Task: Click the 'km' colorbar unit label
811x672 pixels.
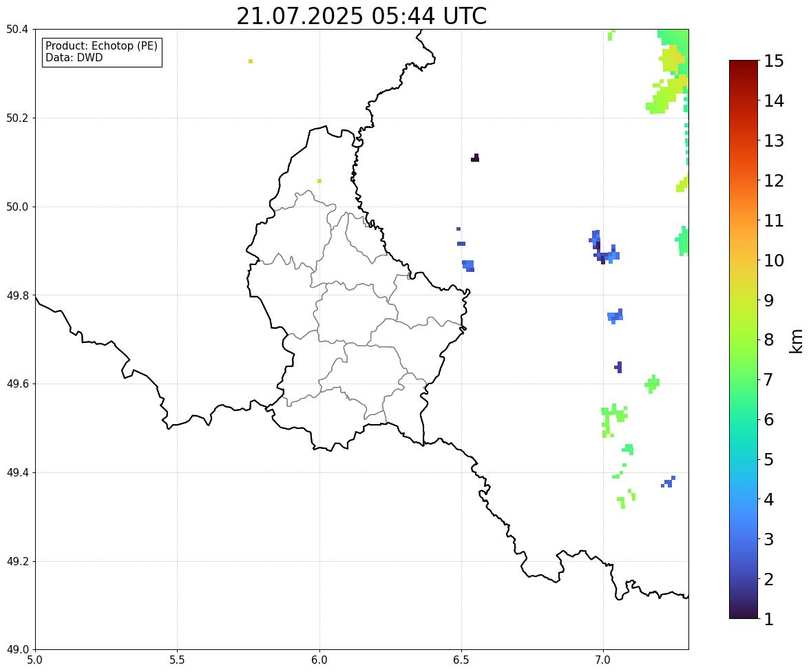Action: pyautogui.click(x=797, y=341)
